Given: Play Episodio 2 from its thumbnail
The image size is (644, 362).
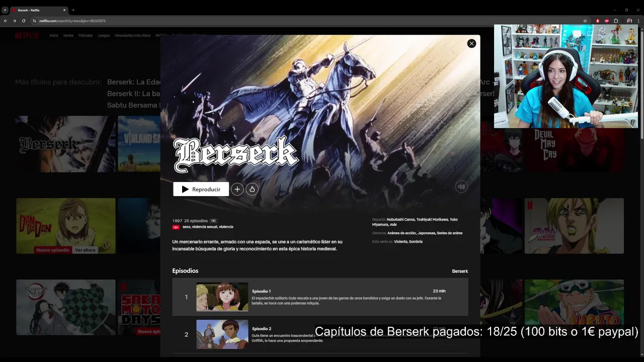Looking at the screenshot, I should 222,334.
